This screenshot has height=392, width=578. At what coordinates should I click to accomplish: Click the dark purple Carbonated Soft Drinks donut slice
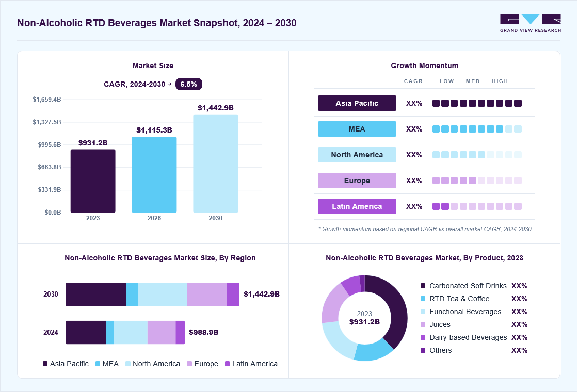click(396, 307)
